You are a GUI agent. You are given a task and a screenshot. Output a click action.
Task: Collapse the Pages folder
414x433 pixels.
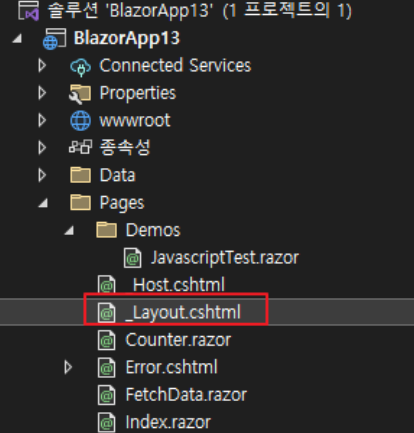pyautogui.click(x=43, y=203)
